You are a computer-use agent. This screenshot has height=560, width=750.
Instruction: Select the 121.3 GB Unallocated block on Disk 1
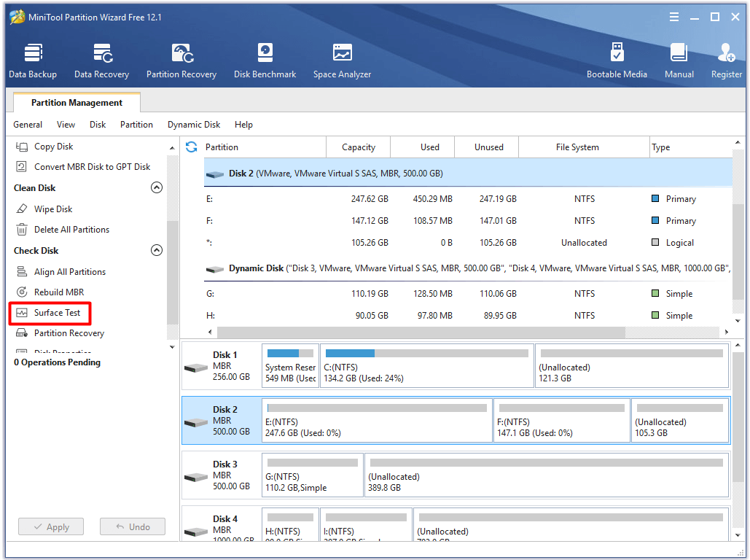click(x=632, y=365)
